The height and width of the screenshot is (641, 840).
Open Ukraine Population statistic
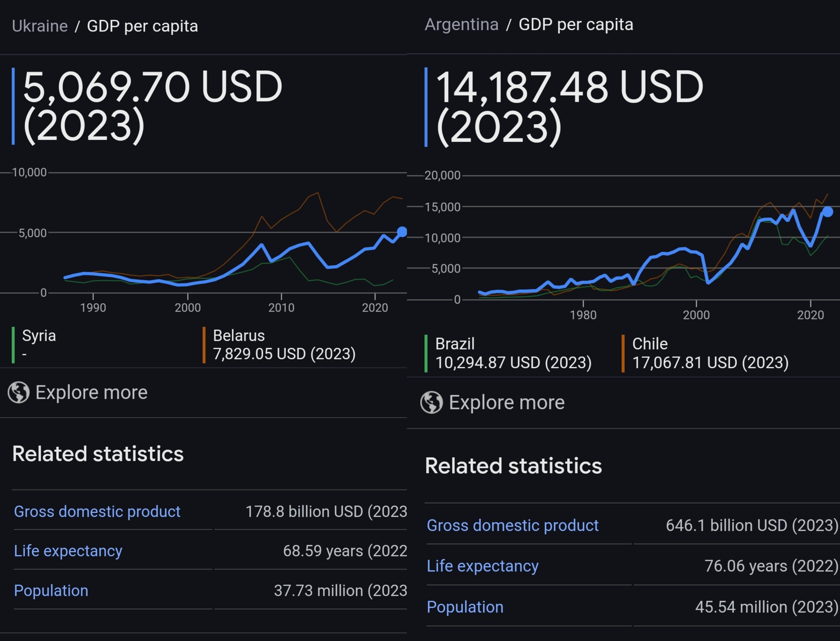tap(51, 590)
